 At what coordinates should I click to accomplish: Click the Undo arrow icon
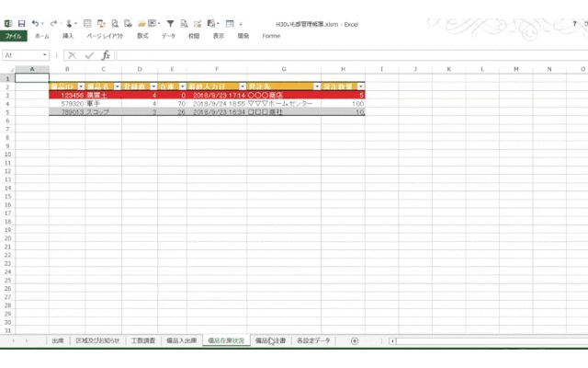(35, 22)
